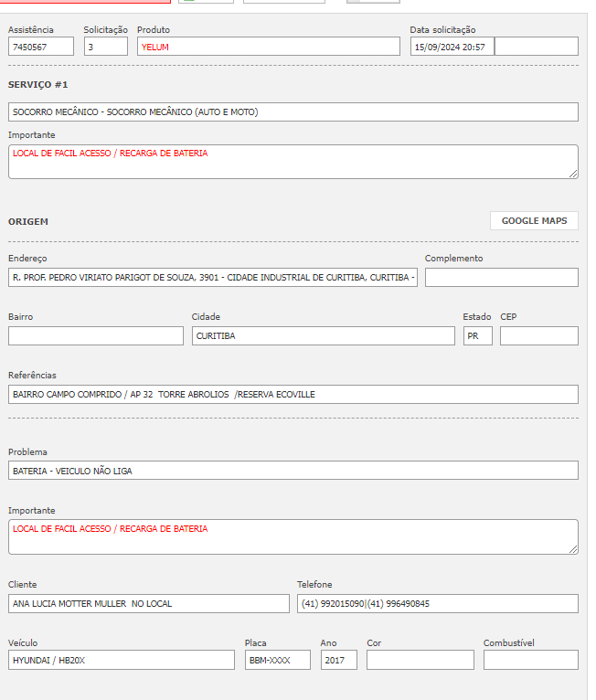Grab resize handle of Serviço #1 Importante box

(573, 174)
